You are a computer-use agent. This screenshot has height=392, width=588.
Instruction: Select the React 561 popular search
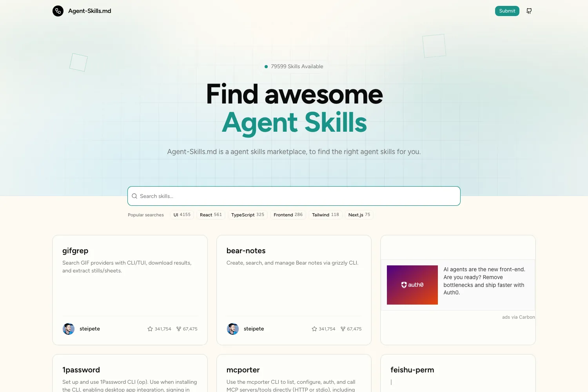tap(211, 215)
